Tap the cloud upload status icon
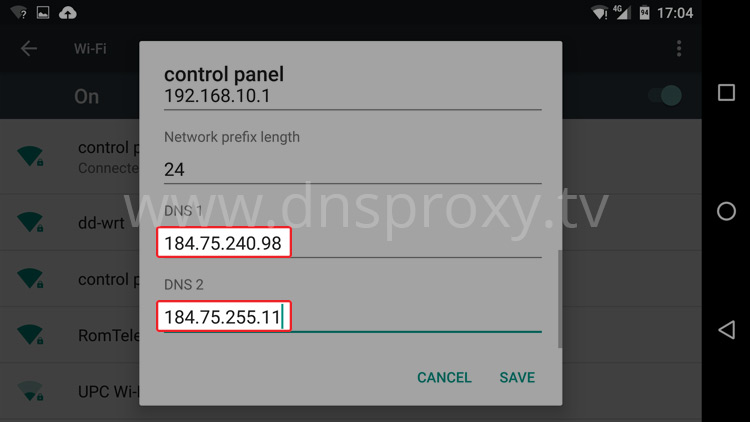 (x=67, y=13)
